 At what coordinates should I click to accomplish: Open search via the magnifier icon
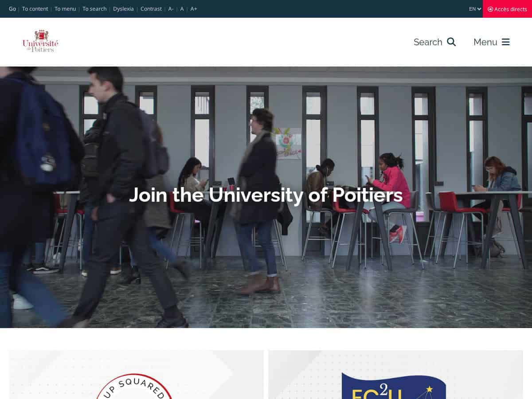451,42
